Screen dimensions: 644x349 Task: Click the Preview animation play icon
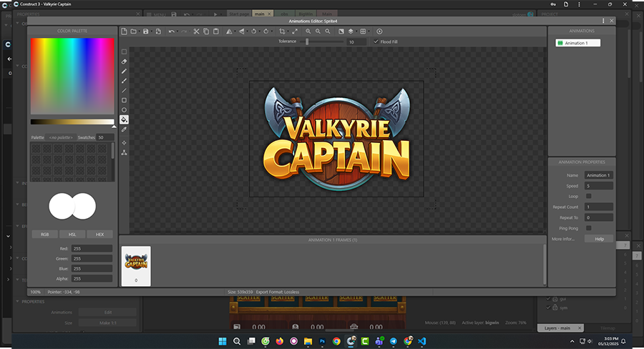coord(379,31)
